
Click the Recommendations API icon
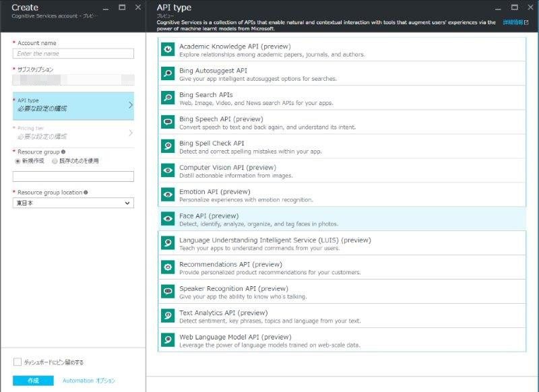(168, 267)
